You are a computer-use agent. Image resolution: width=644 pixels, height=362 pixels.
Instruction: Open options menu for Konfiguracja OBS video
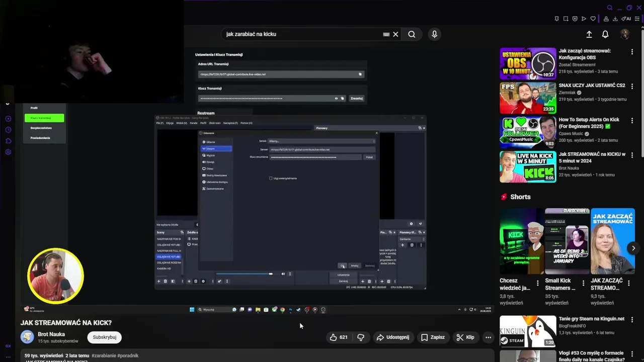click(632, 51)
